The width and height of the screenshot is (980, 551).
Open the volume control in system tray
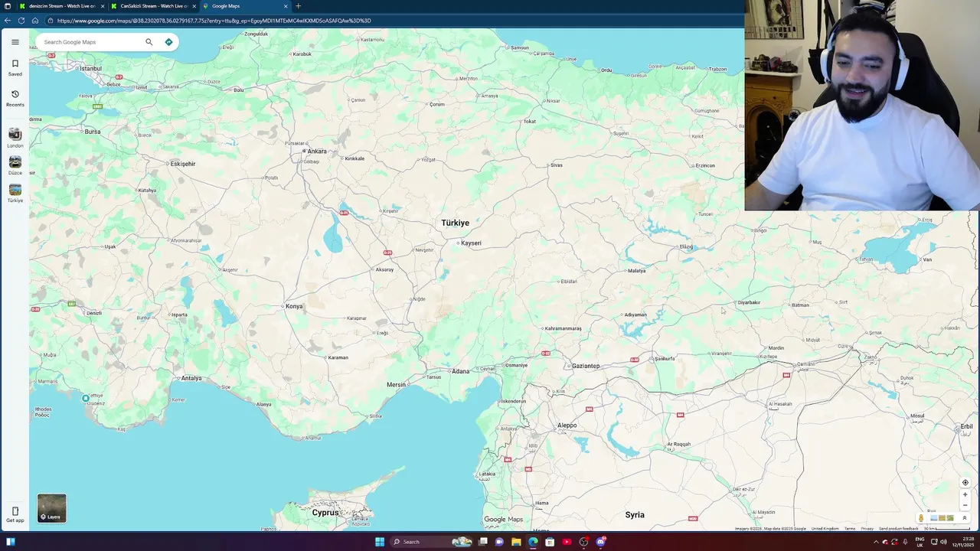(x=943, y=542)
